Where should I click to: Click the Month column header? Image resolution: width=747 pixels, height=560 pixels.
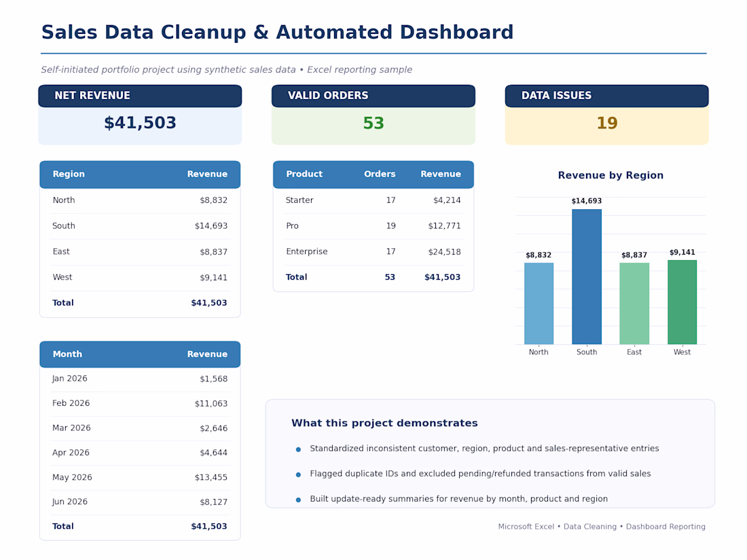(x=67, y=354)
